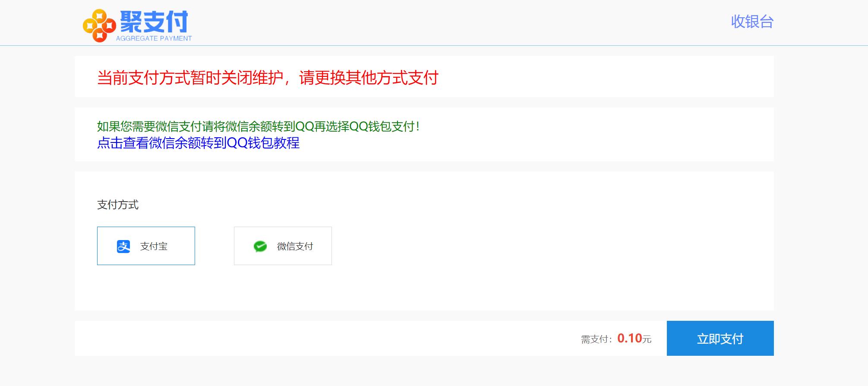Screen dimensions: 868x386
Task: Click the 聚支付 brand name text
Action: click(154, 22)
